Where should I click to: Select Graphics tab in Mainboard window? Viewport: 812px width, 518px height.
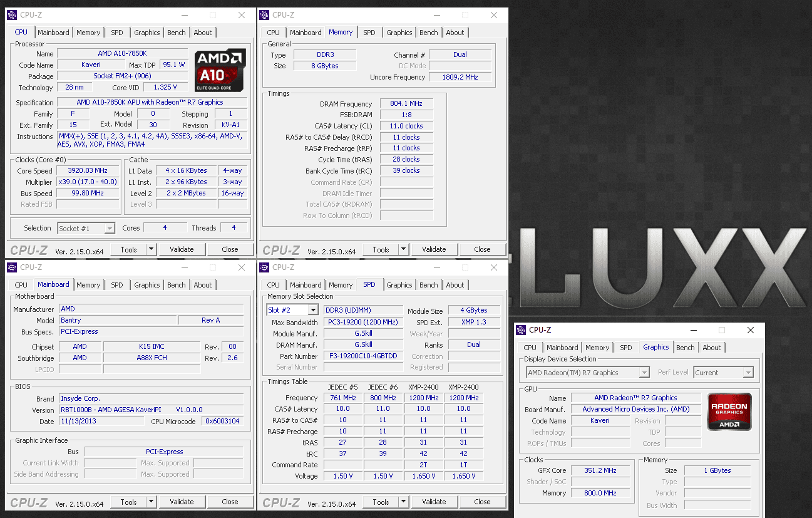(147, 285)
